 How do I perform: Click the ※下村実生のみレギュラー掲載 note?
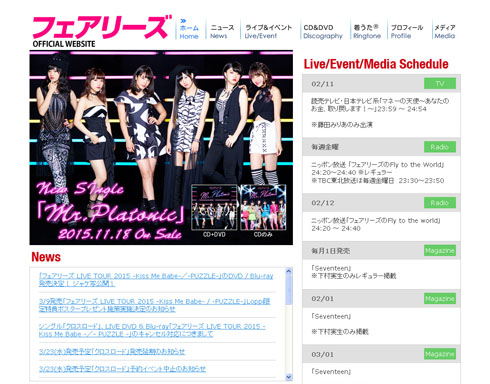coord(354,276)
